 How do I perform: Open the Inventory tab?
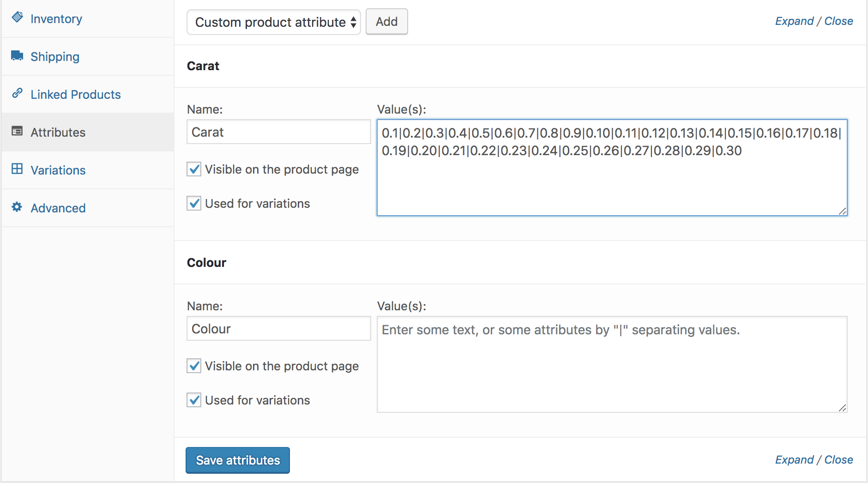point(88,19)
